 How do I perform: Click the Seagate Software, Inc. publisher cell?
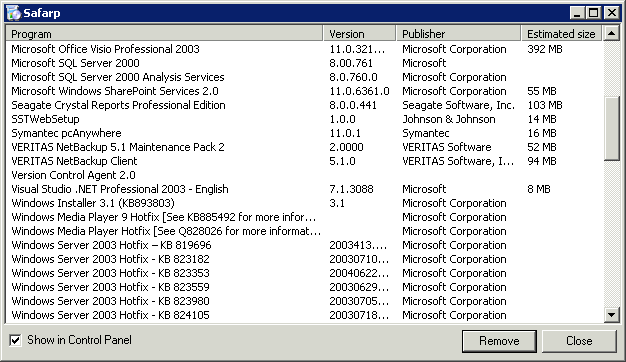[458, 105]
